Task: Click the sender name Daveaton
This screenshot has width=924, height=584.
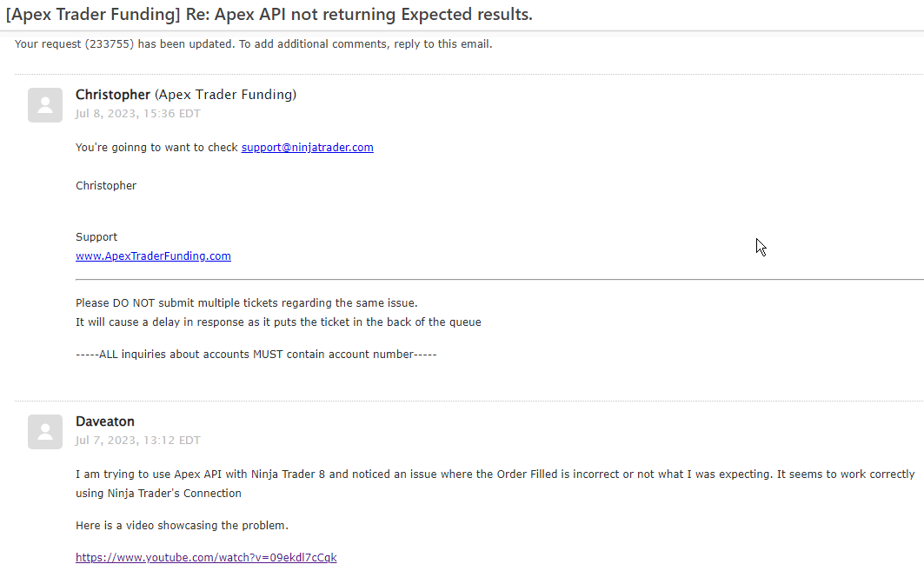Action: (105, 421)
